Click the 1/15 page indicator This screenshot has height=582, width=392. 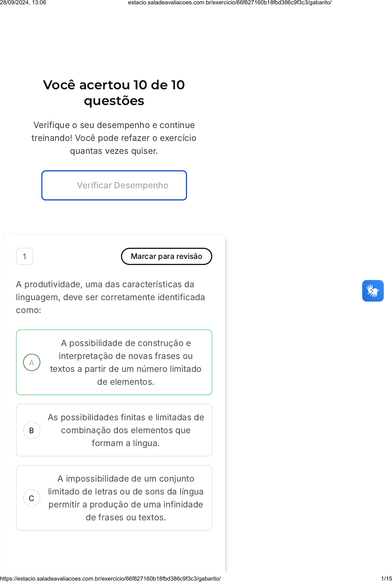[386, 578]
